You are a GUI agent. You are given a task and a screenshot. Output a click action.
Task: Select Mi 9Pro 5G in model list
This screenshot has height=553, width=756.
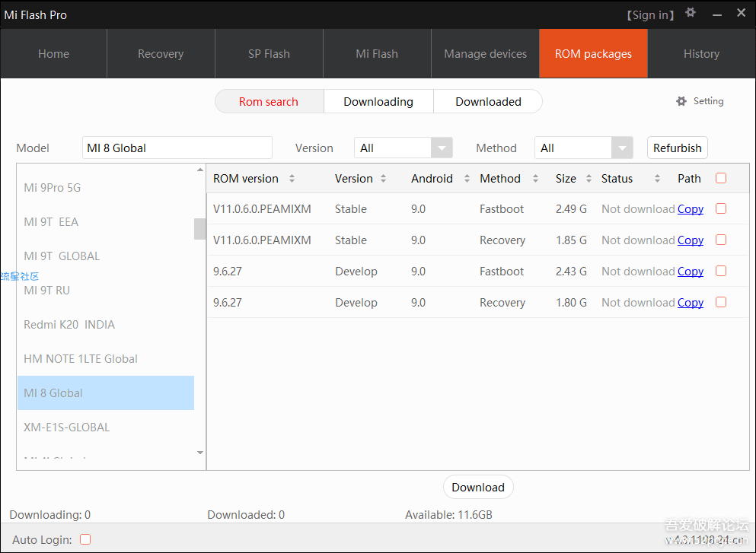click(106, 187)
